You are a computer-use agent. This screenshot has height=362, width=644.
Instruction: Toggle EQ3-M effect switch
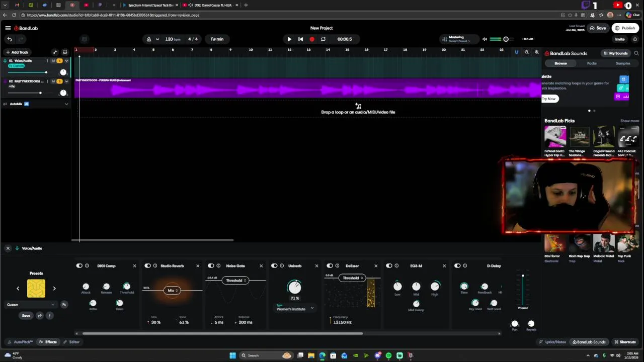tap(389, 266)
